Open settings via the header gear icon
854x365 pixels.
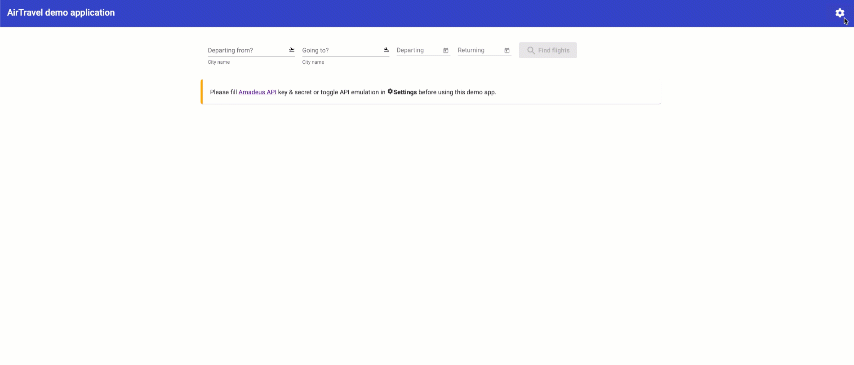point(839,13)
